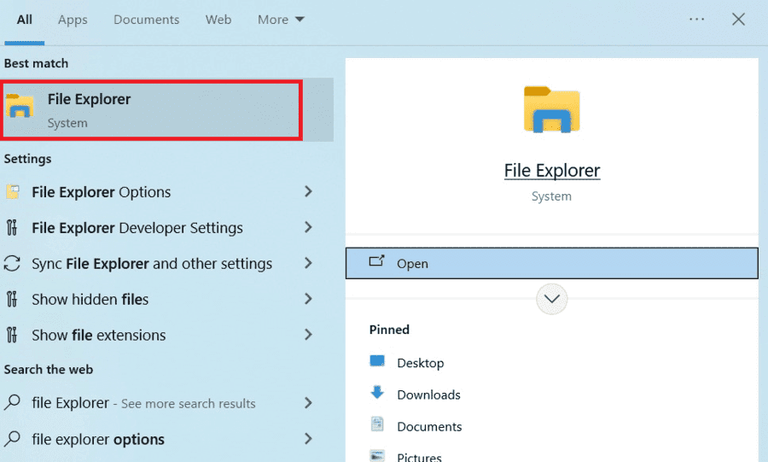Switch to the All tab
The height and width of the screenshot is (462, 768).
point(24,20)
